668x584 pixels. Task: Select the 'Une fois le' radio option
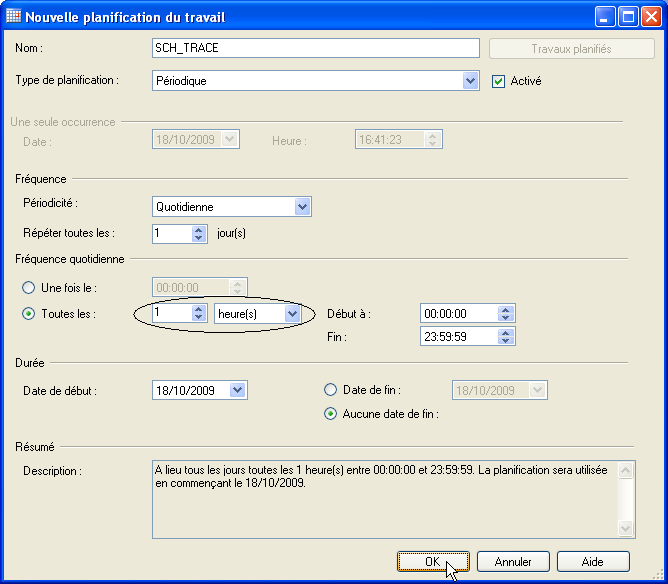(29, 288)
